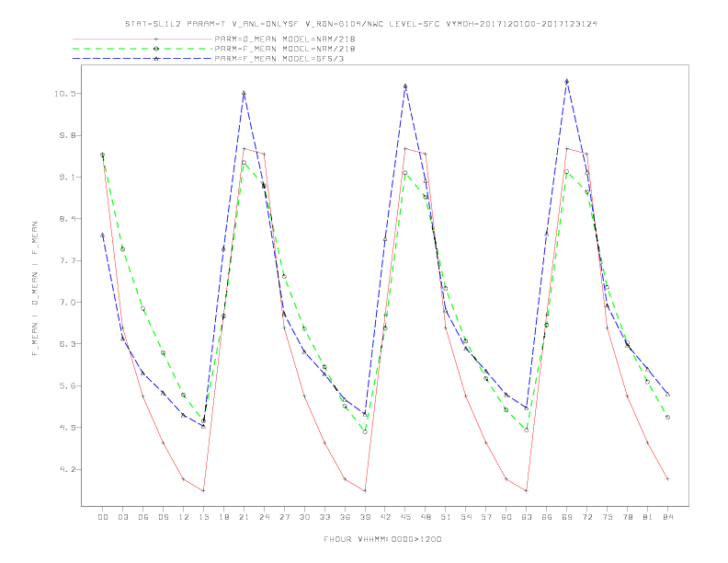Click x-axis tick label 21

(244, 517)
